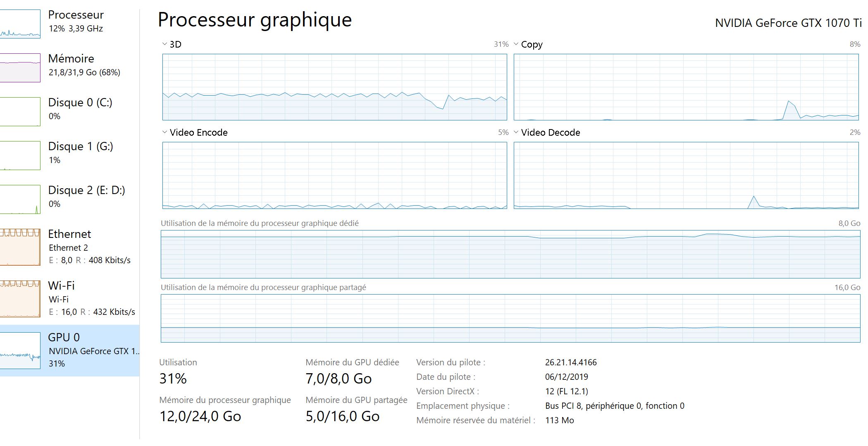Expand the Video Decode engine dropdown

click(x=516, y=132)
